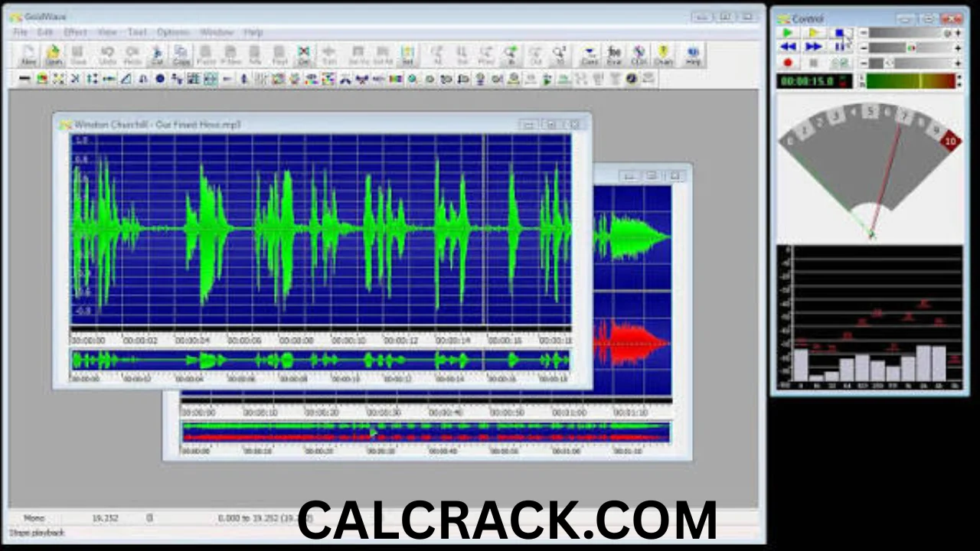This screenshot has height=551, width=980.
Task: Click the L/R level meter in Control
Action: coord(910,81)
